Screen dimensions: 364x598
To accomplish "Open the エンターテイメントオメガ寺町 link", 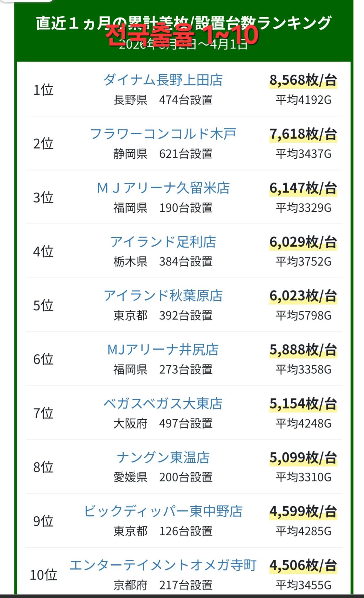I will (163, 565).
